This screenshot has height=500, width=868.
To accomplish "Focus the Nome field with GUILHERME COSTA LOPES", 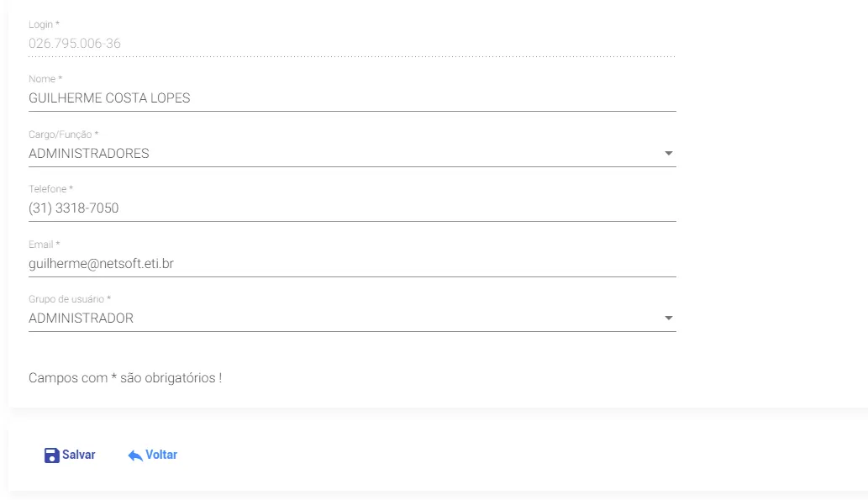I will (x=336, y=98).
